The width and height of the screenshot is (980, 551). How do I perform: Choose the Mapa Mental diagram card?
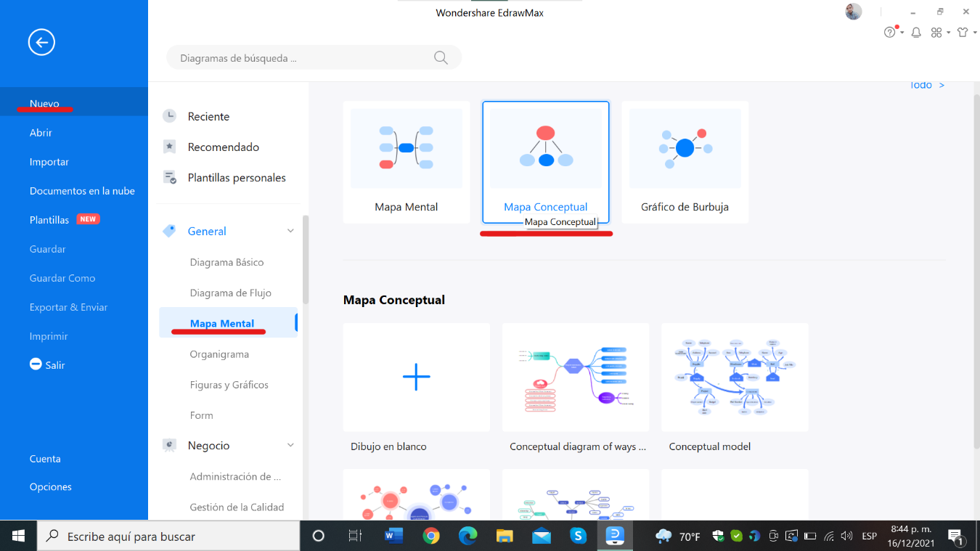pos(407,162)
